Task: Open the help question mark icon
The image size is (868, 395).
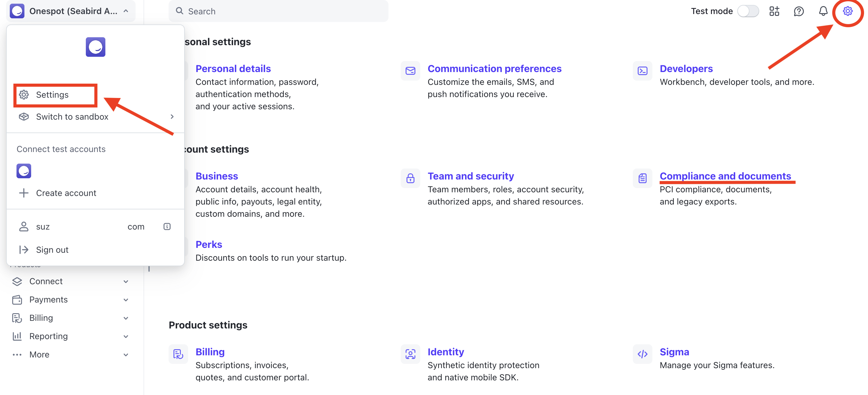Action: [x=799, y=11]
